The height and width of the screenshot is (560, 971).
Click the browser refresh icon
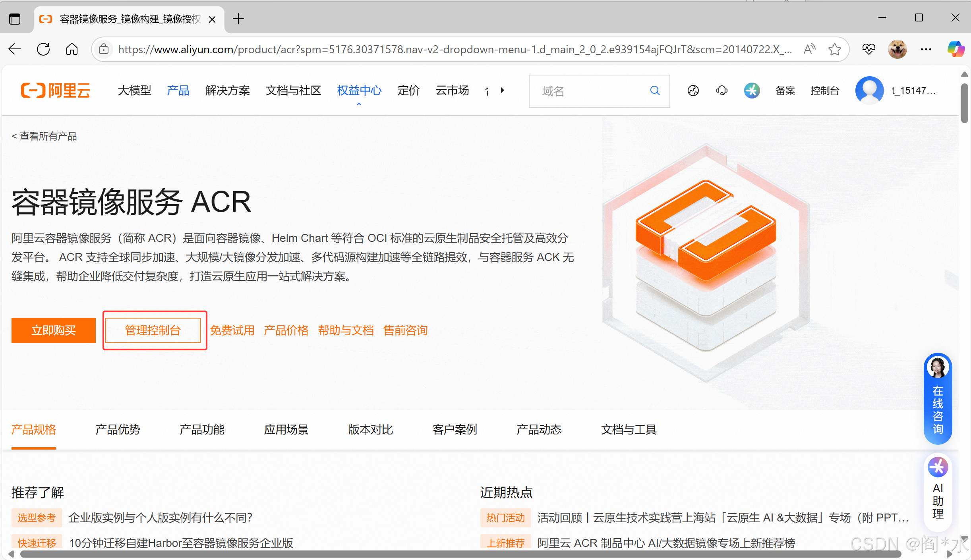[43, 49]
